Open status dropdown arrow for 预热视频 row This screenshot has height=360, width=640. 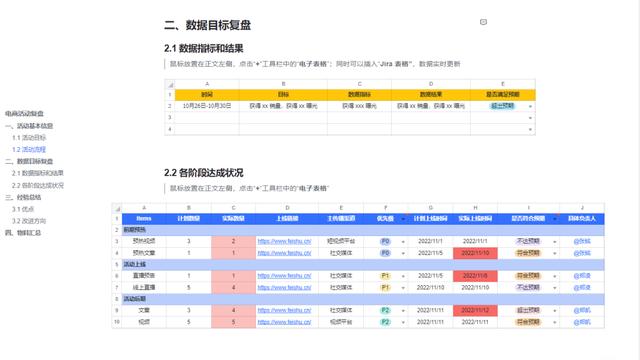click(555, 242)
